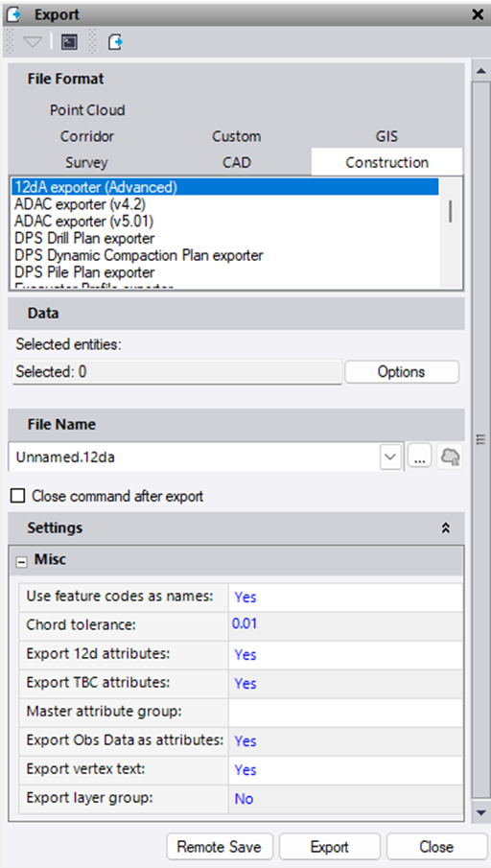
Task: Click the exporter list scrollbar thumb
Action: (x=451, y=211)
